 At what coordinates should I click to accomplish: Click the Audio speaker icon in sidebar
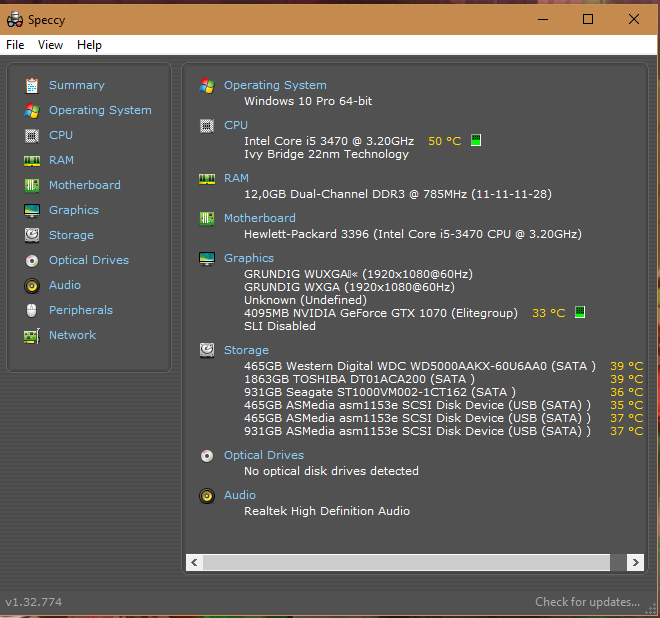pos(32,286)
